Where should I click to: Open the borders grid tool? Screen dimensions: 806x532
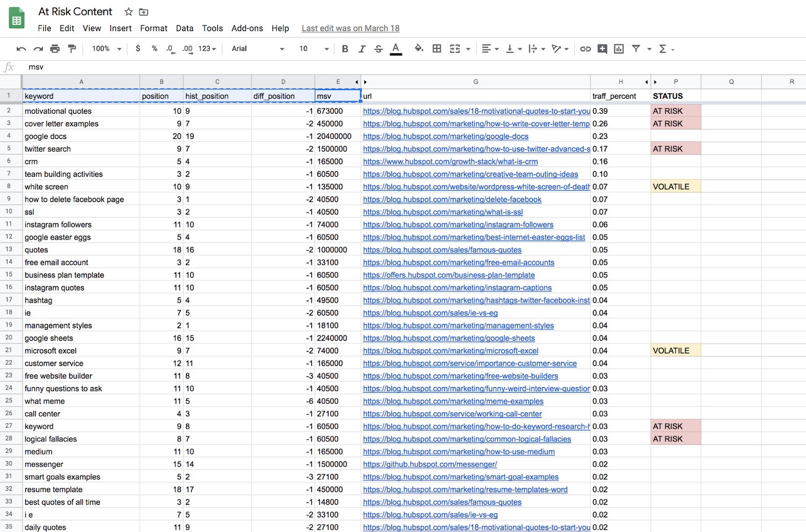[x=437, y=49]
